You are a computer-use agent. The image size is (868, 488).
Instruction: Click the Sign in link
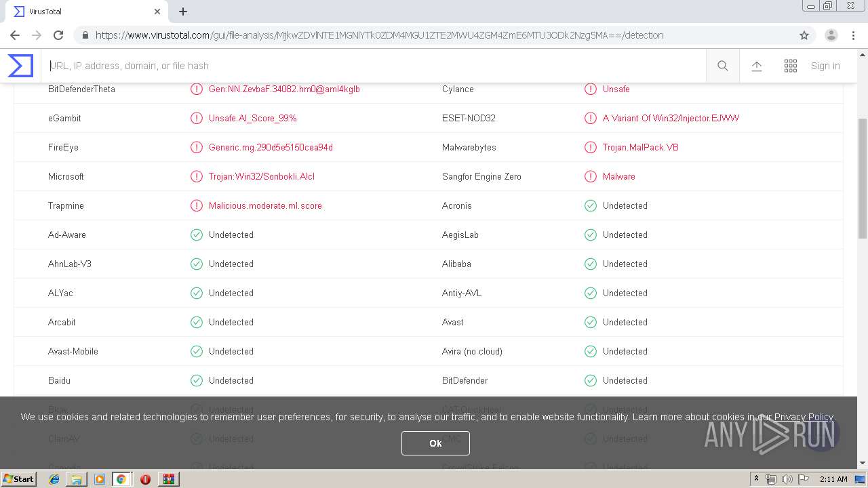(x=825, y=66)
